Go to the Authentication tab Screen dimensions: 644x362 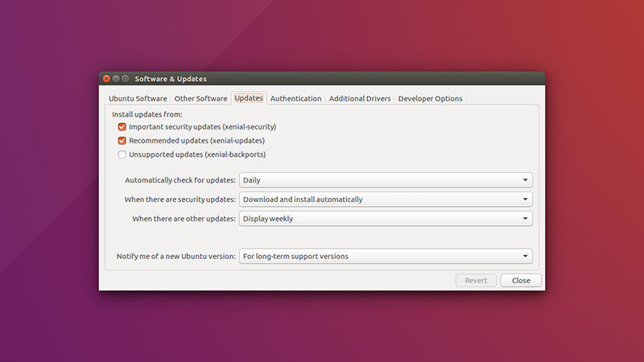295,99
